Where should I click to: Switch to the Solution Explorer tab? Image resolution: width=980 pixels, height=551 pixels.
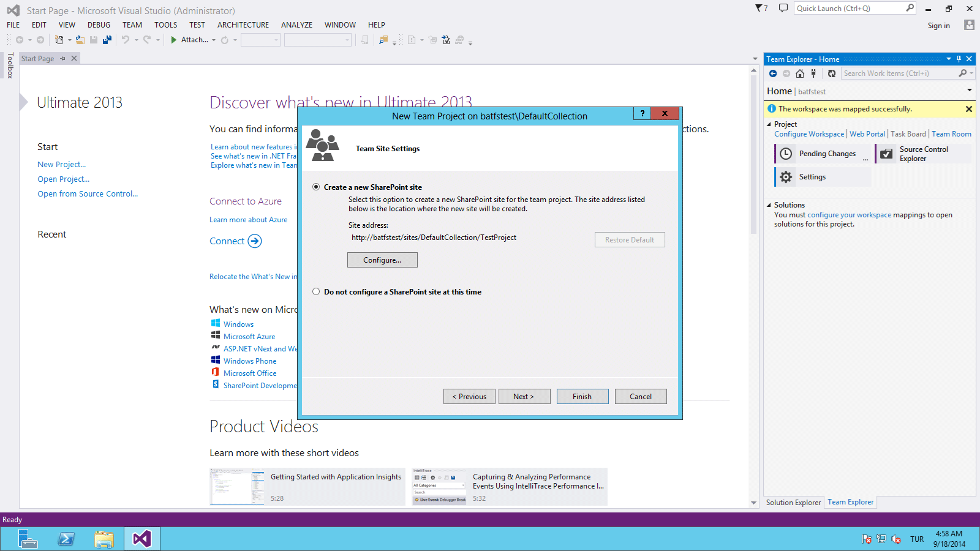(793, 502)
